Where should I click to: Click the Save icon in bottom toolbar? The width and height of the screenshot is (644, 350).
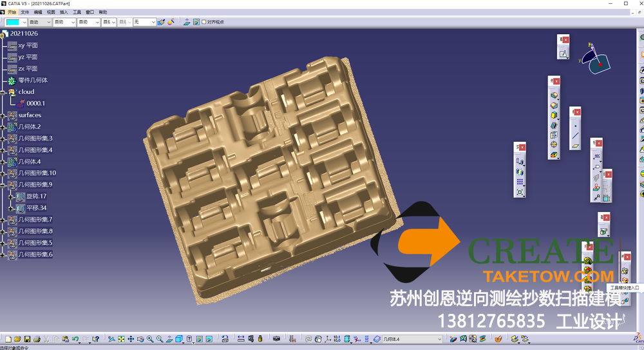point(27,339)
